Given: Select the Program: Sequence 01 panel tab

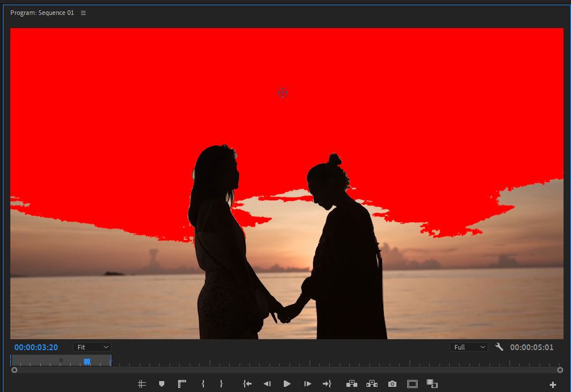Looking at the screenshot, I should coord(40,12).
